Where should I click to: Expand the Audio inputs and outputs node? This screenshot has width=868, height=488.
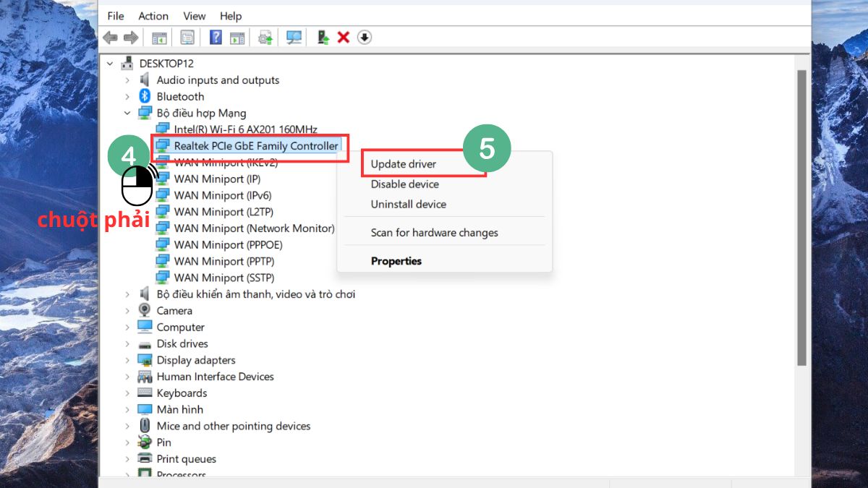point(128,80)
